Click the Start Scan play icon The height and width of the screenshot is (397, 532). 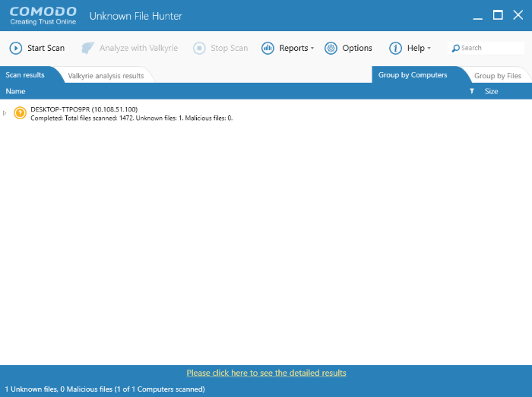click(x=16, y=48)
